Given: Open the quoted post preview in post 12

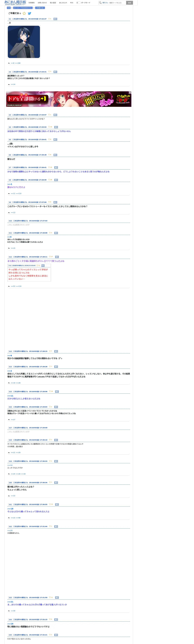Looking at the screenshot, I should pyautogui.click(x=29, y=273).
